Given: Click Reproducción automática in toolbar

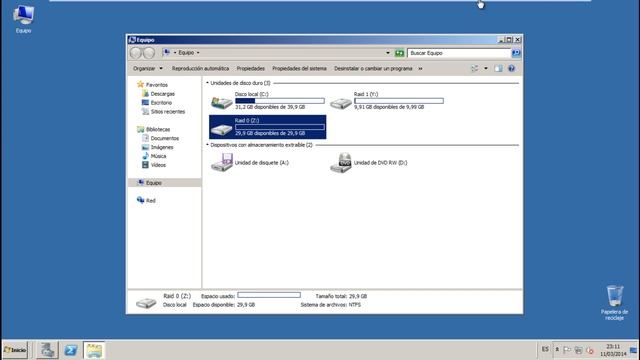Looking at the screenshot, I should point(200,69).
